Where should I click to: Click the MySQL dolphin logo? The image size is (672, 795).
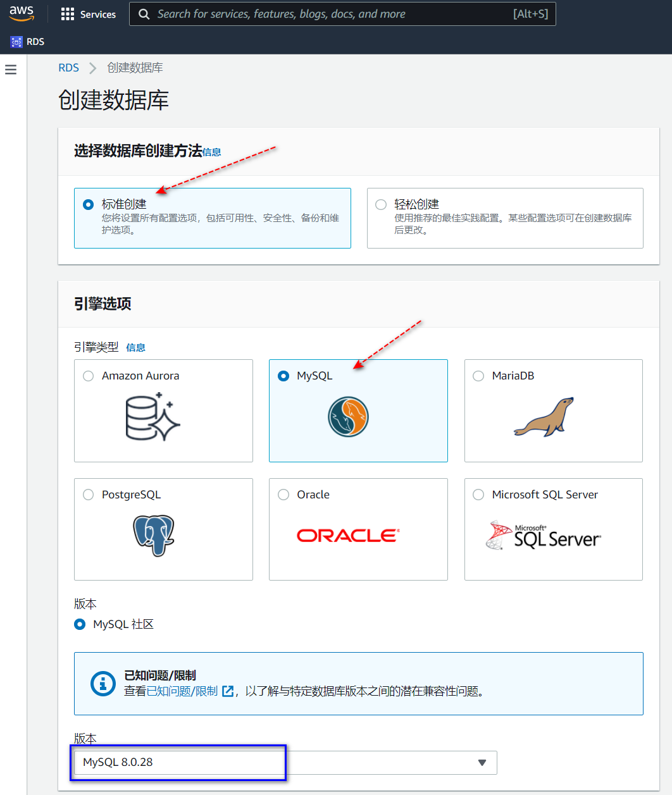348,417
